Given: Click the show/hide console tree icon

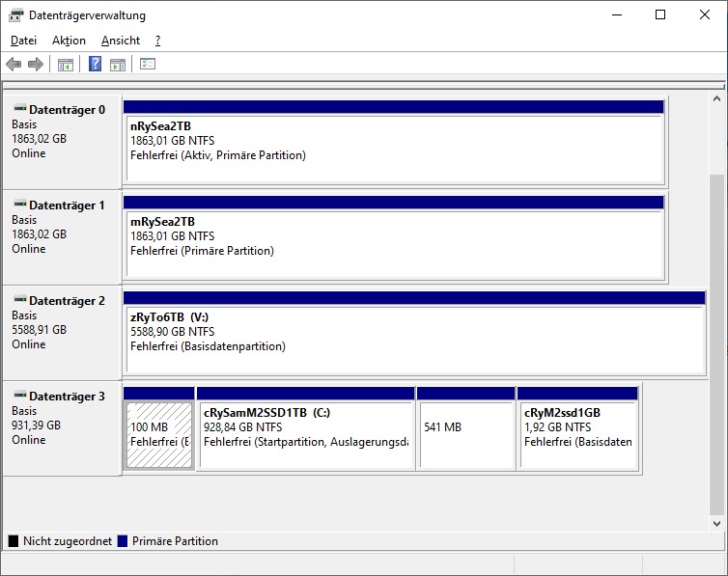Looking at the screenshot, I should 66,65.
